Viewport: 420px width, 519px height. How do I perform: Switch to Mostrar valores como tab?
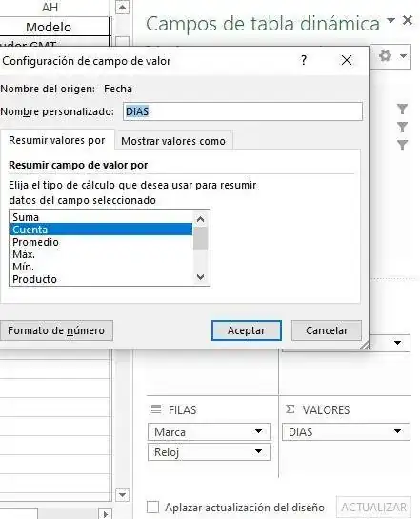pos(173,141)
